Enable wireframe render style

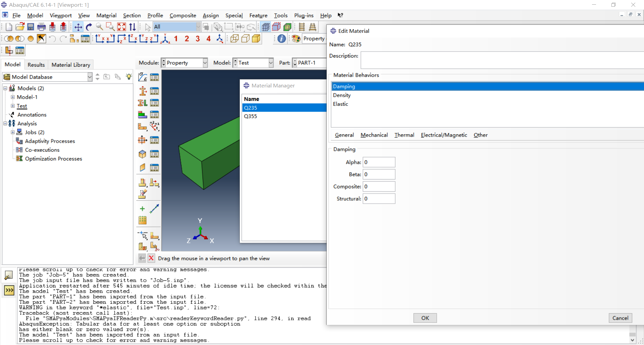pyautogui.click(x=234, y=39)
